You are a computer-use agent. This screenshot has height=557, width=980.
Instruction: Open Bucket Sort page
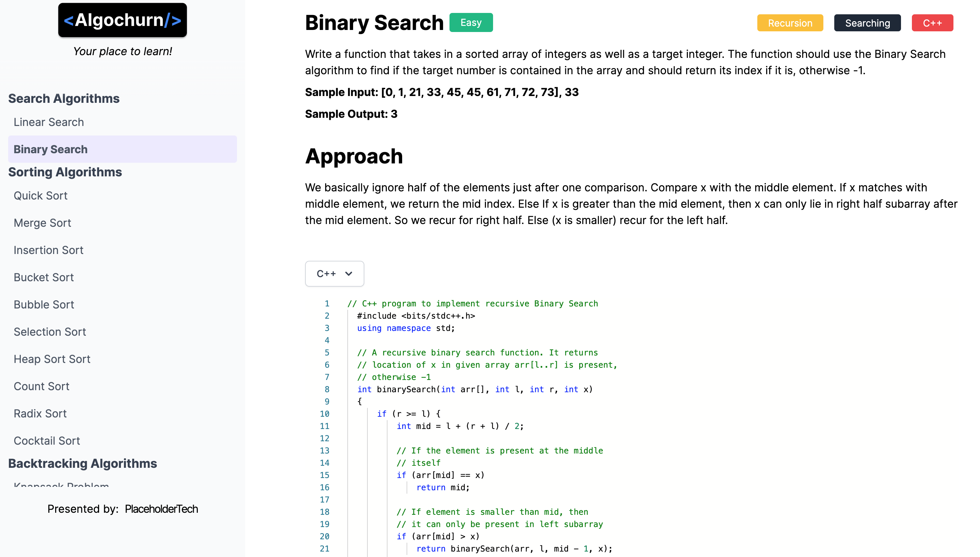(44, 277)
